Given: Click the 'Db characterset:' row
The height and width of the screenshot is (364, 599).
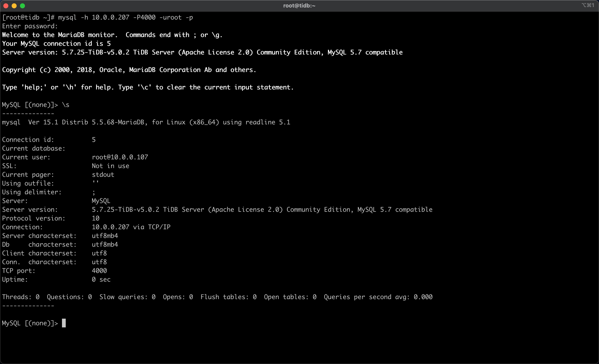Looking at the screenshot, I should [x=60, y=245].
